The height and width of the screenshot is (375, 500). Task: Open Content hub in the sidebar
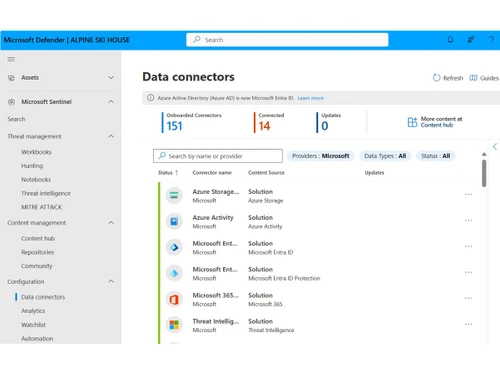38,238
